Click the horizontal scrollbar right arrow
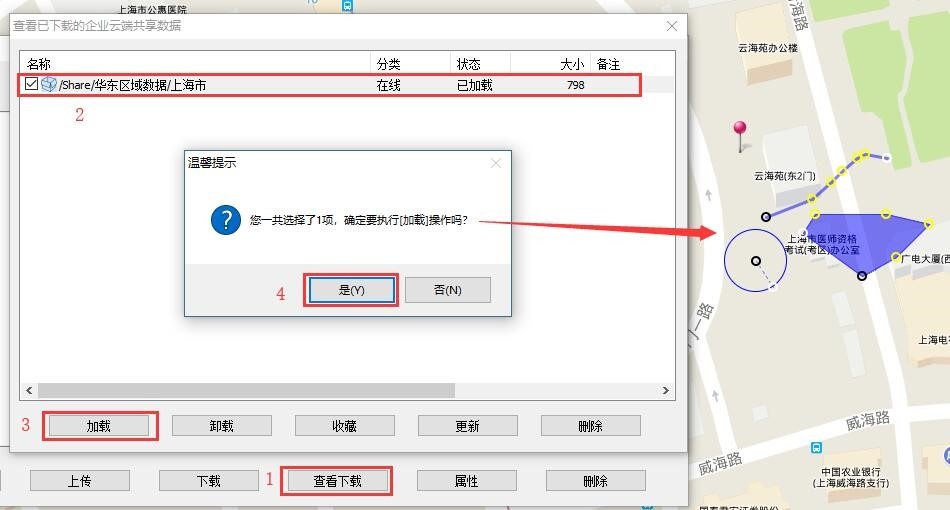The width and height of the screenshot is (950, 510). point(667,391)
